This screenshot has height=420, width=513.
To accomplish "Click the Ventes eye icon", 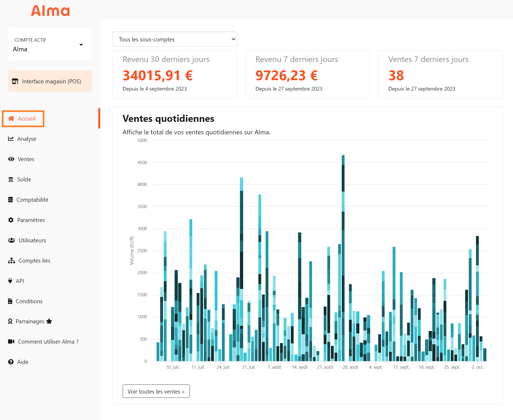I will pos(11,159).
